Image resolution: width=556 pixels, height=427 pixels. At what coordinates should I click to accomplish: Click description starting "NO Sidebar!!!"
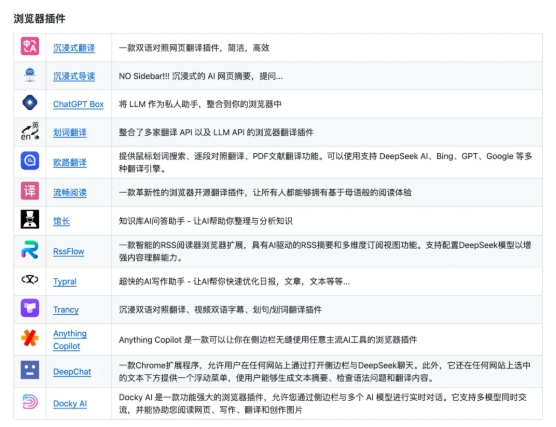[x=201, y=76]
